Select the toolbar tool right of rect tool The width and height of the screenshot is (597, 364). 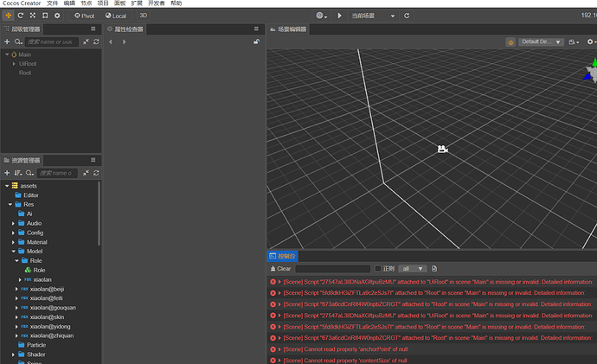57,16
